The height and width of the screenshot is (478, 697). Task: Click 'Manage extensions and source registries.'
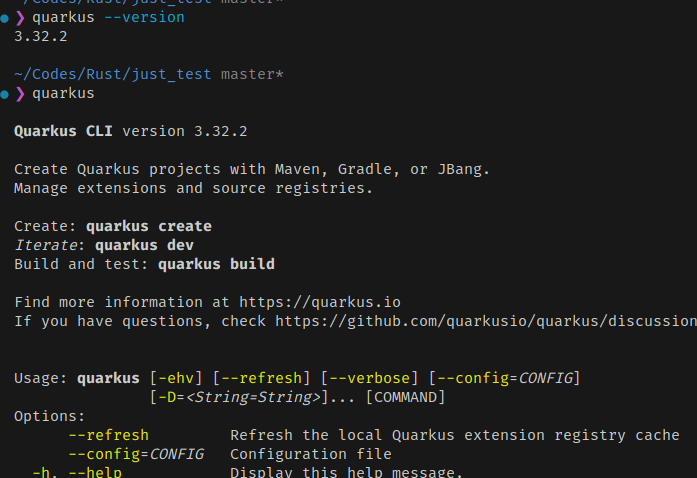coord(193,188)
